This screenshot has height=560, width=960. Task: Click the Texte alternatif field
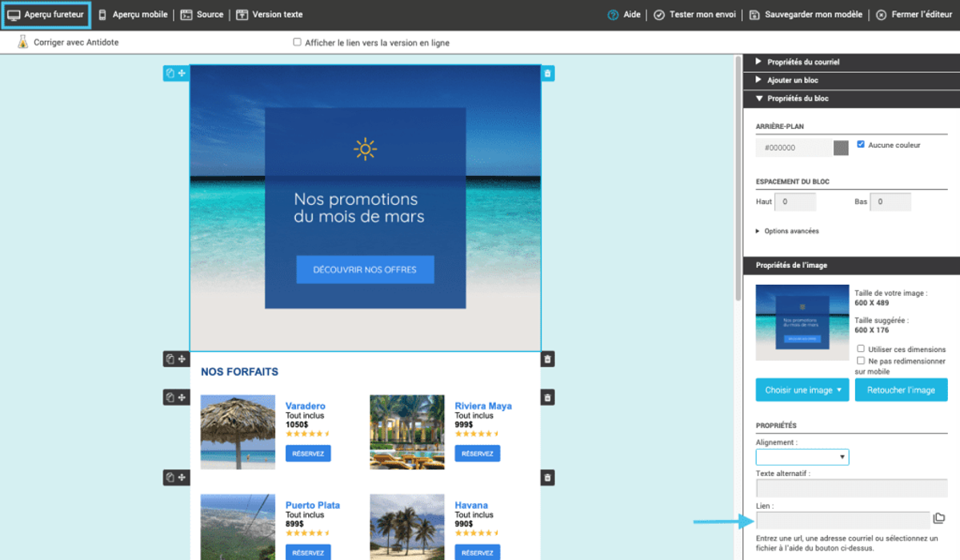tap(851, 488)
